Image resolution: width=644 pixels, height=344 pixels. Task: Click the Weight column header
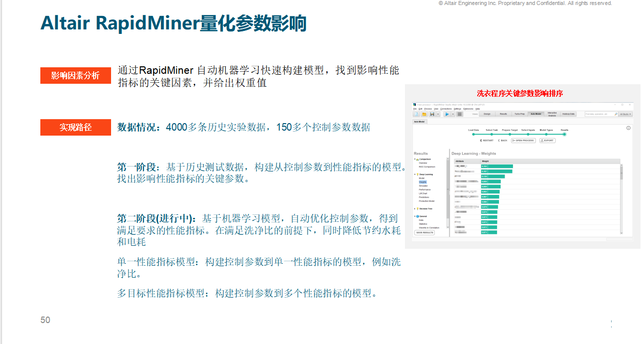point(550,161)
